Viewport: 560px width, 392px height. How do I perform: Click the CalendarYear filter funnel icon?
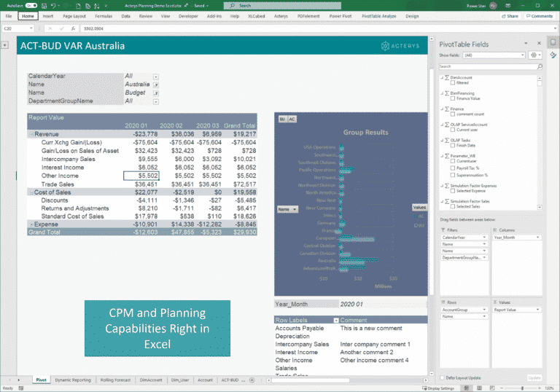[155, 76]
